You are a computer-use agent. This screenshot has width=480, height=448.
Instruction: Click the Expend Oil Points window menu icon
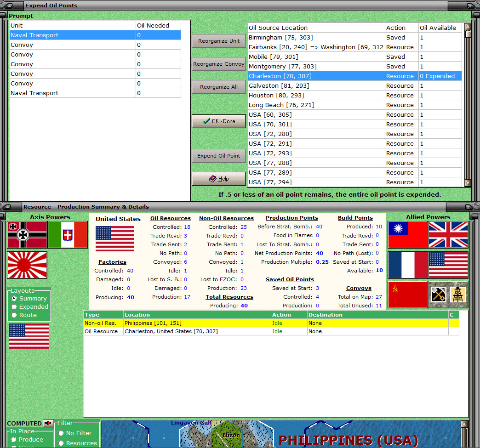(x=9, y=5)
